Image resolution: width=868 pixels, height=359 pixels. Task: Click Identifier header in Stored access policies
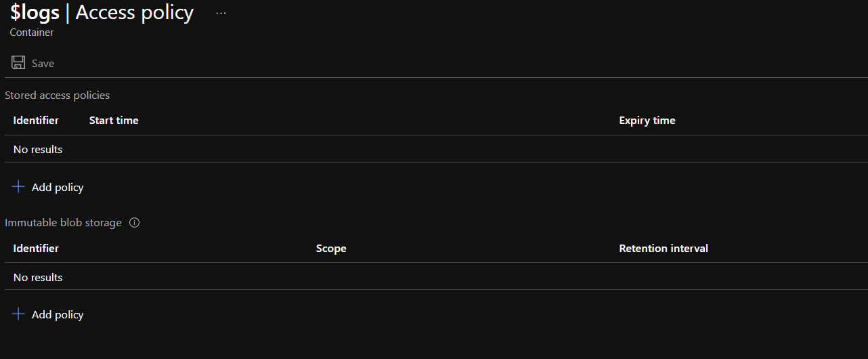coord(36,121)
